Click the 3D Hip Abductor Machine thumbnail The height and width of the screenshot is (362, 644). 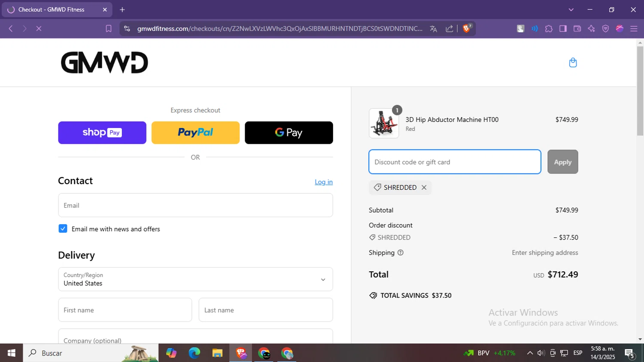pyautogui.click(x=384, y=123)
